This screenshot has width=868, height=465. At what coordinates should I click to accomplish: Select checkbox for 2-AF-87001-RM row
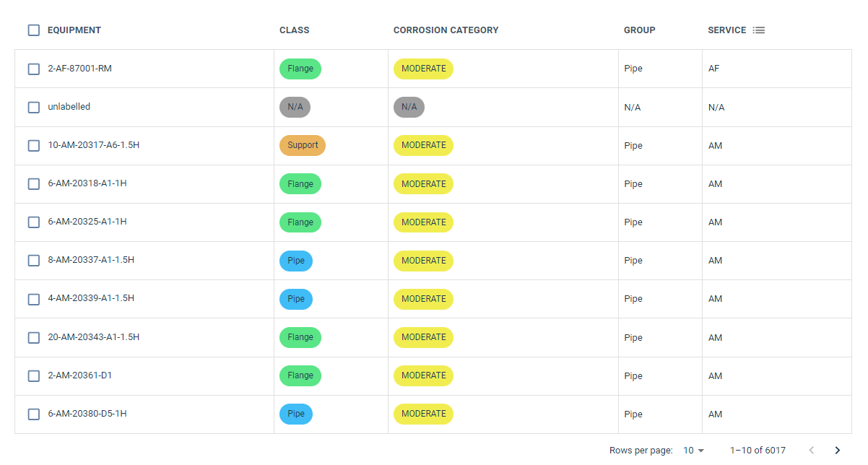34,69
